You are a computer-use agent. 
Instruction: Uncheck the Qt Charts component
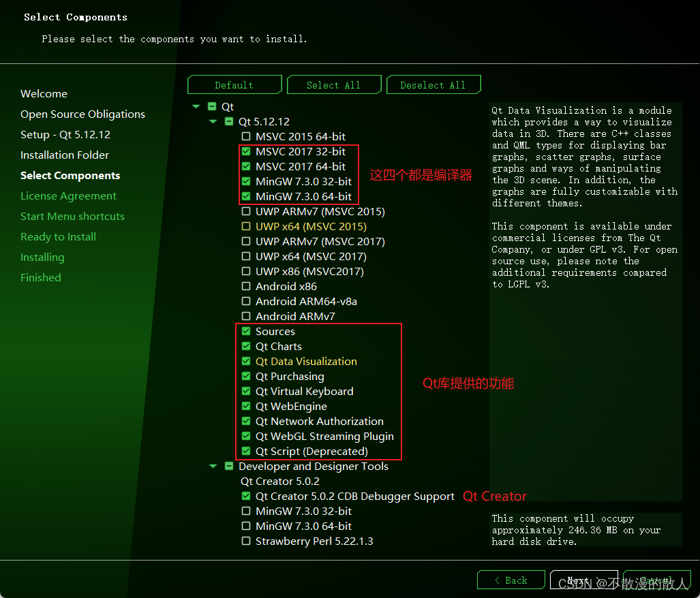click(246, 346)
